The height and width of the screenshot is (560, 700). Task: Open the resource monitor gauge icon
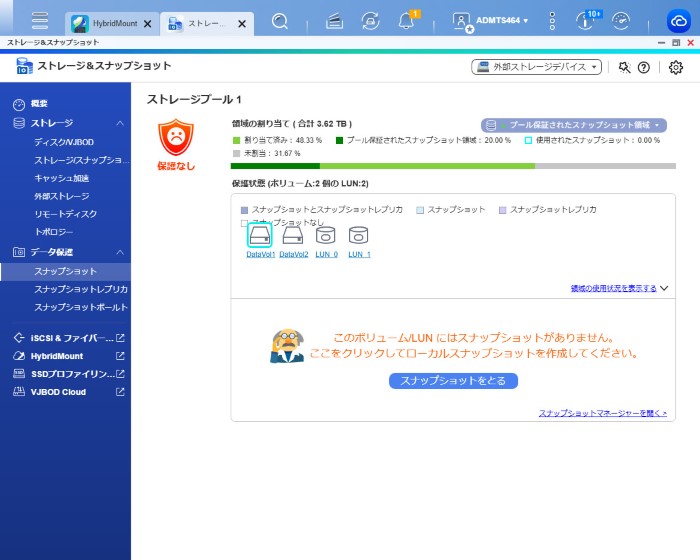pyautogui.click(x=621, y=20)
